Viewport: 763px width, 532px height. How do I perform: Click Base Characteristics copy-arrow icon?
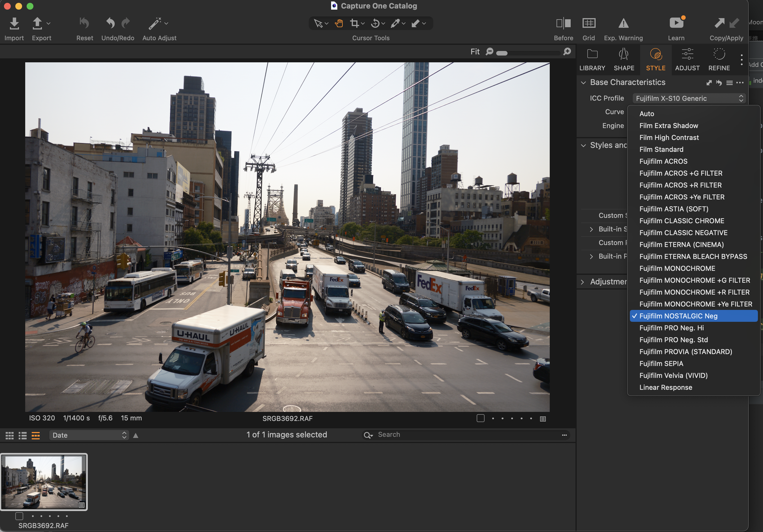(709, 83)
